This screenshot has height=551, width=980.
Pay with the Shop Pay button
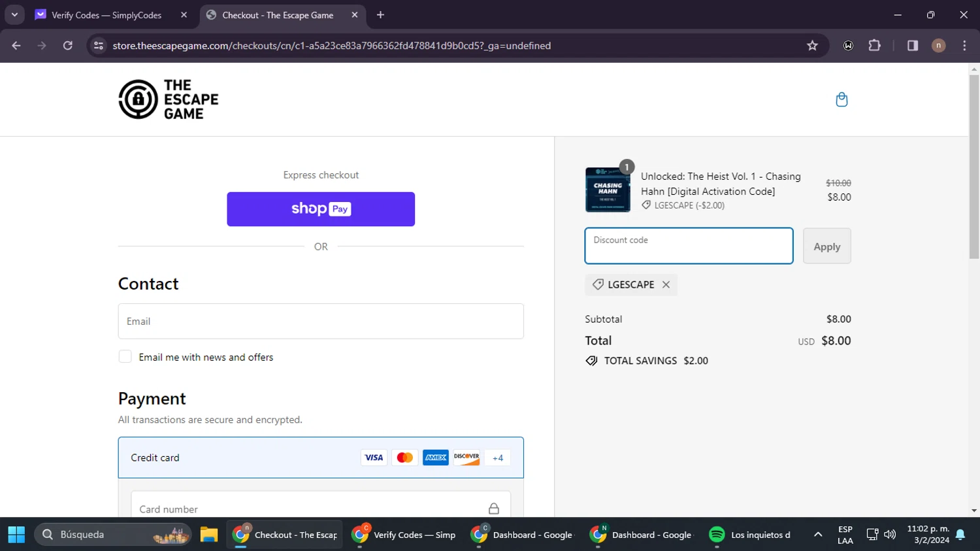(x=321, y=209)
